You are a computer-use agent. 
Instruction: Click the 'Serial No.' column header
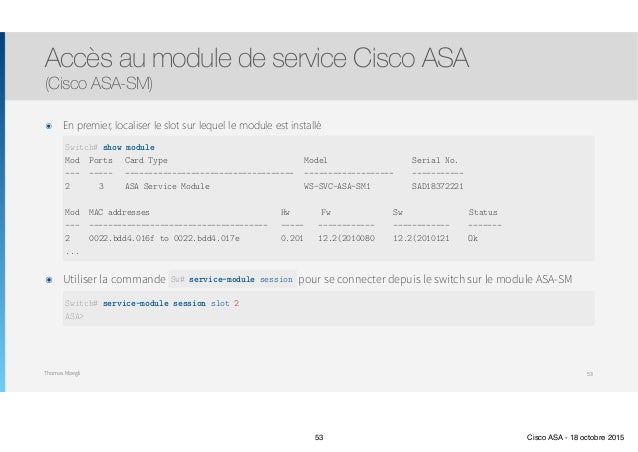435,160
